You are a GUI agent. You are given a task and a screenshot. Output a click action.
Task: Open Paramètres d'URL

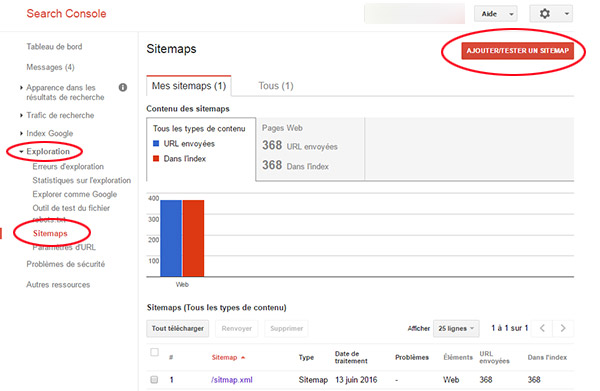click(x=64, y=247)
